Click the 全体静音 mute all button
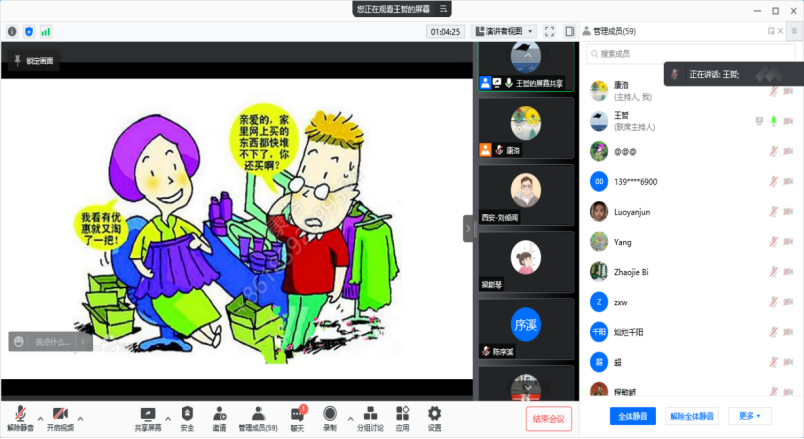 [x=632, y=415]
